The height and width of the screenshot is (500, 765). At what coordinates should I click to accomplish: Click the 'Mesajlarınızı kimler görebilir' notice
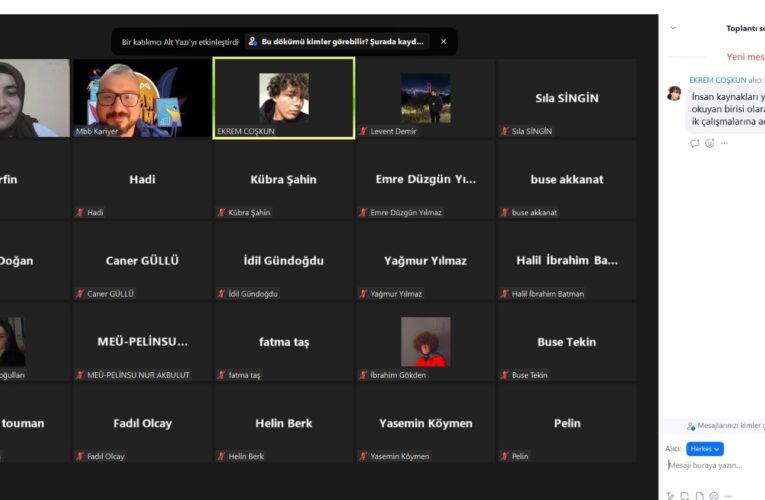725,426
